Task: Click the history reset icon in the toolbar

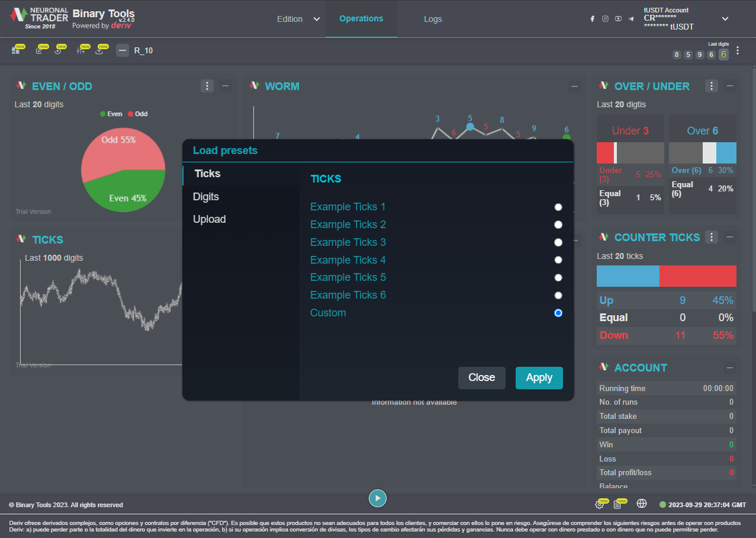Action: (59, 51)
